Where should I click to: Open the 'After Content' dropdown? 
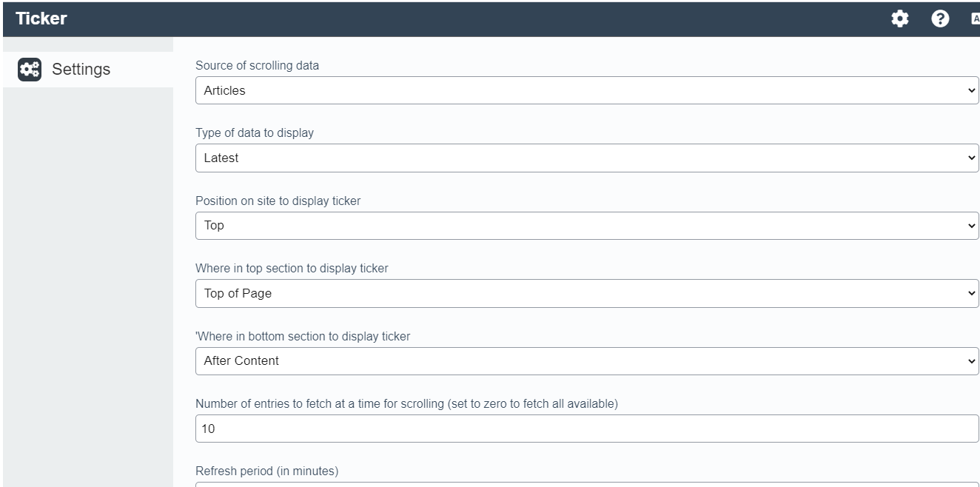pyautogui.click(x=586, y=361)
